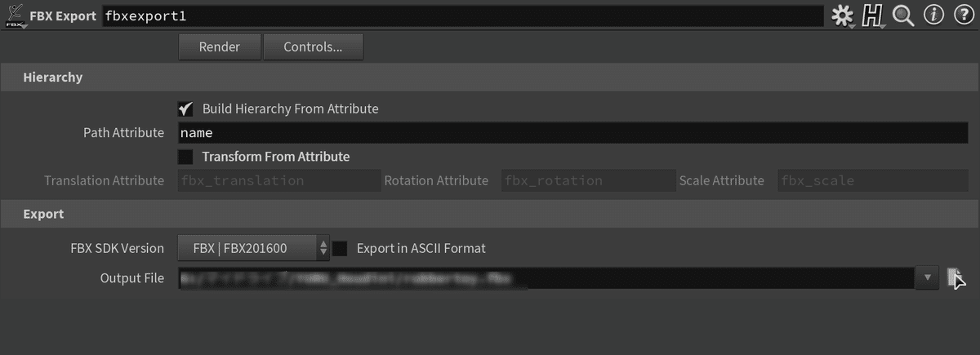The height and width of the screenshot is (355, 980).
Task: Open the Controls... dialog button
Action: 313,47
